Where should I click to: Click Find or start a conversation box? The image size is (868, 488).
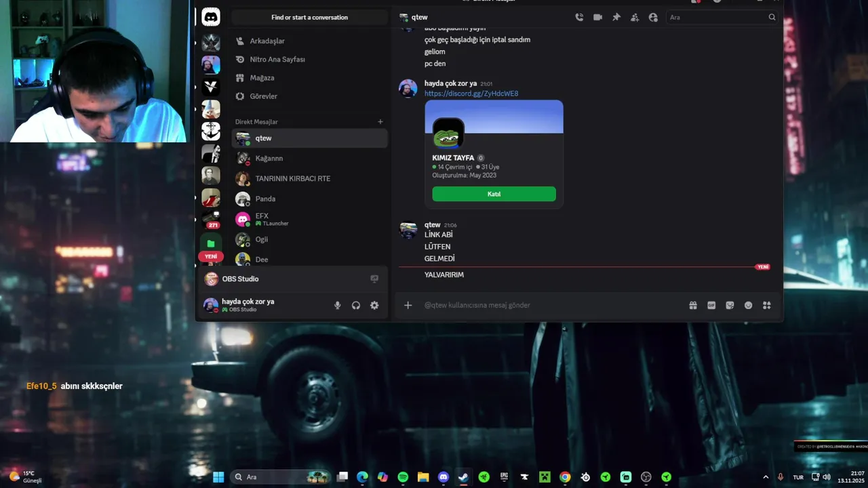[x=310, y=17]
